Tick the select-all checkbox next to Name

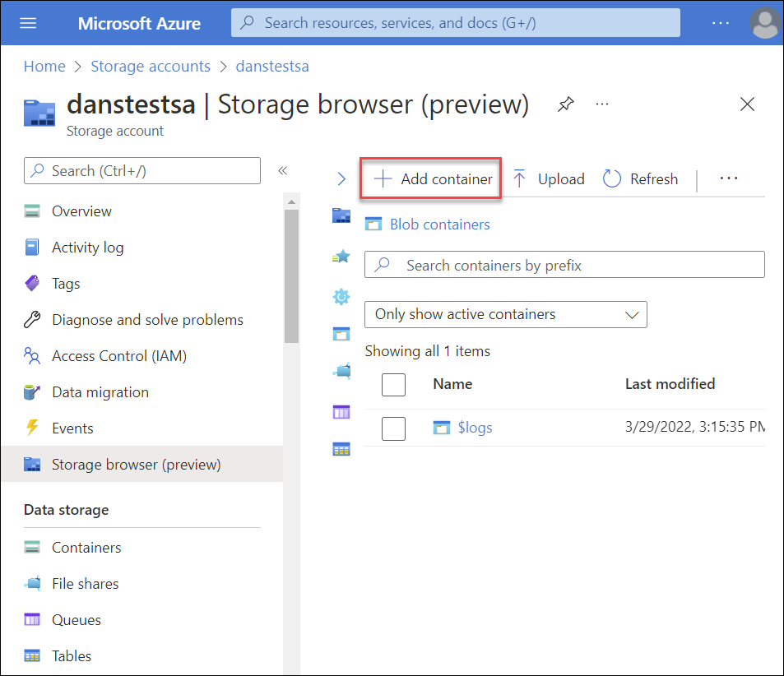[393, 385]
